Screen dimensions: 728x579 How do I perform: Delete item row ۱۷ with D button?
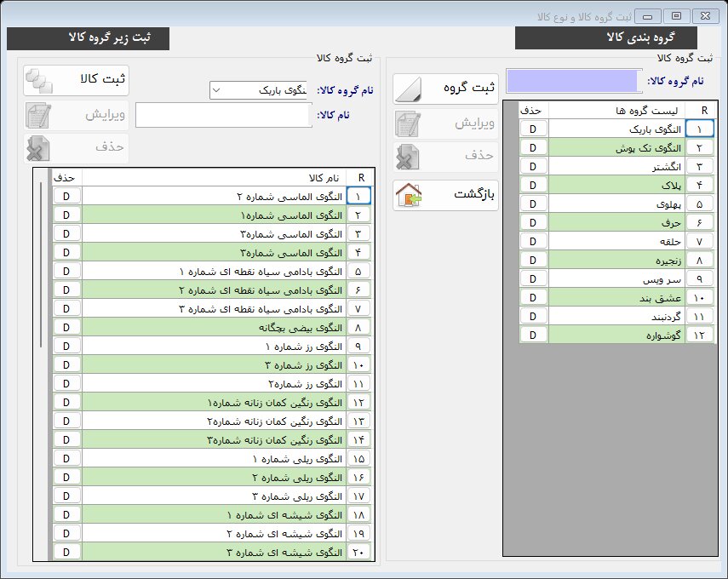pos(66,496)
